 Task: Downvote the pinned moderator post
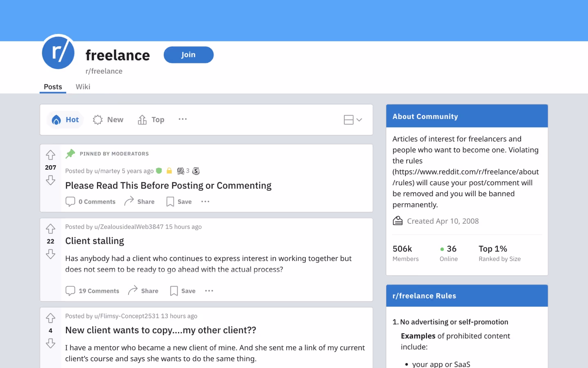[51, 180]
